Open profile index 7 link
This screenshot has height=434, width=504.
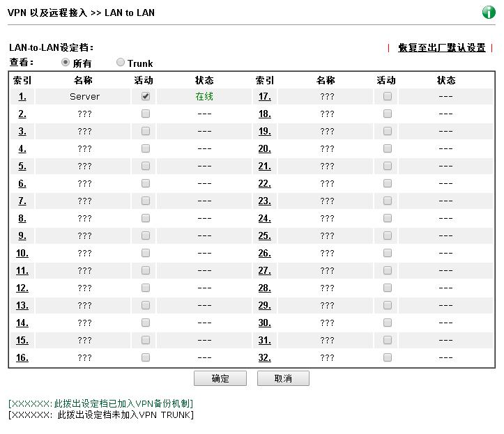coord(22,201)
